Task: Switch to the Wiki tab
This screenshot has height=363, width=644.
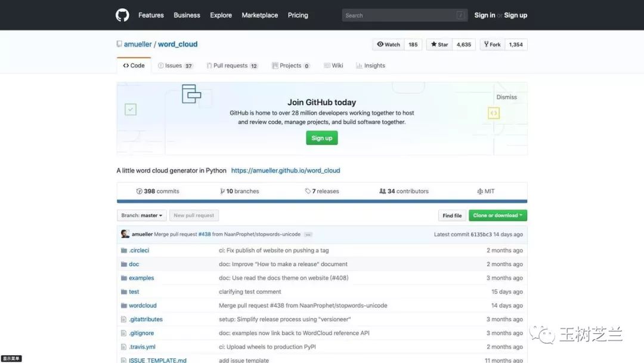Action: (x=333, y=65)
